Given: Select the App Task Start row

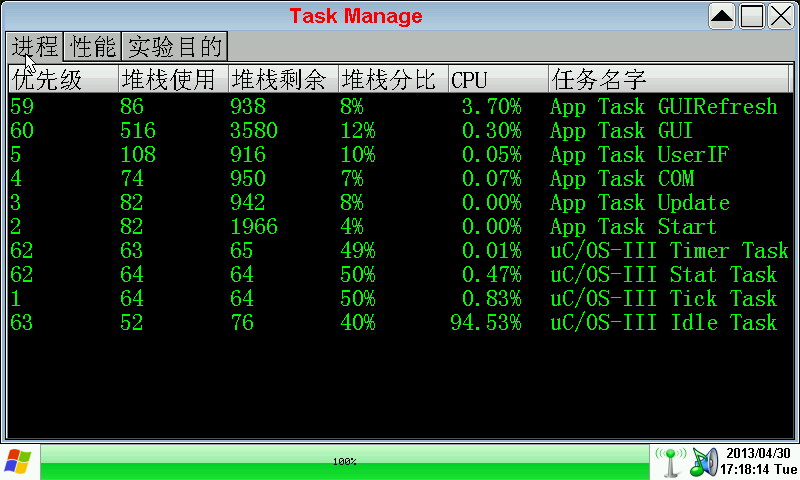Looking at the screenshot, I should point(399,227).
